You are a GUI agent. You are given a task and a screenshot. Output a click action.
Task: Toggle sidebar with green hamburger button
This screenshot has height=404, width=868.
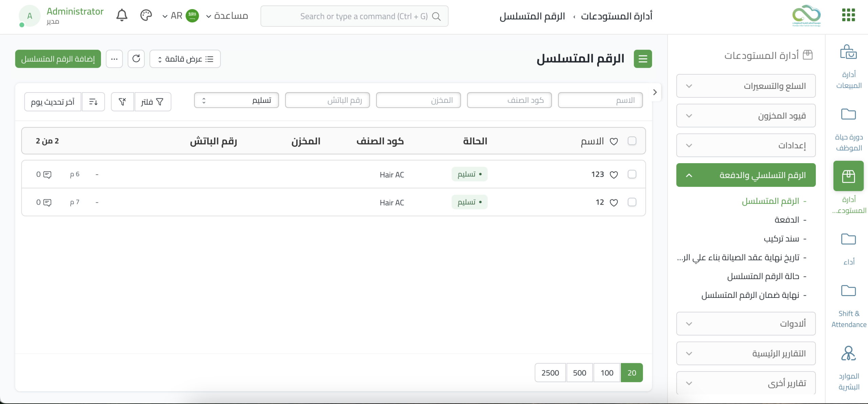[643, 59]
